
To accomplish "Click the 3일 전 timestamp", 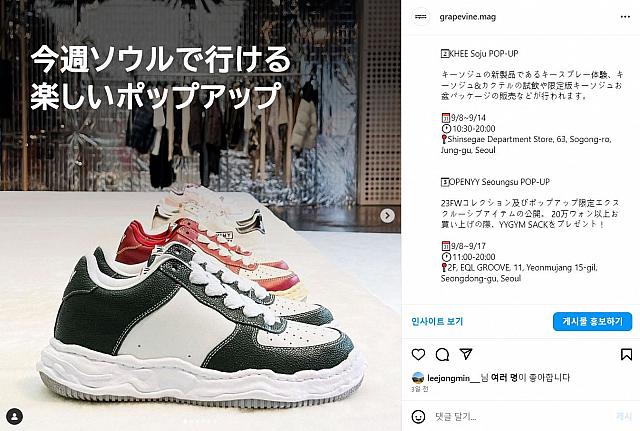I will 420,389.
